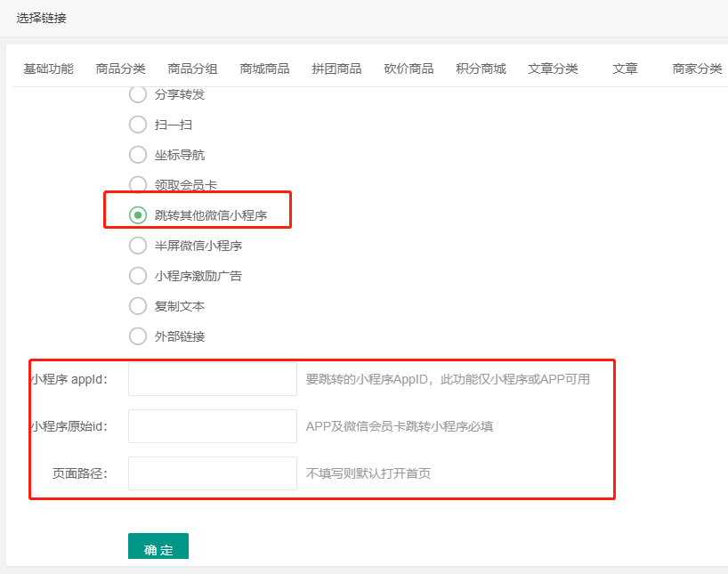This screenshot has height=574, width=728.
Task: Select 跳转其他微信小程序 radio option
Action: click(138, 215)
